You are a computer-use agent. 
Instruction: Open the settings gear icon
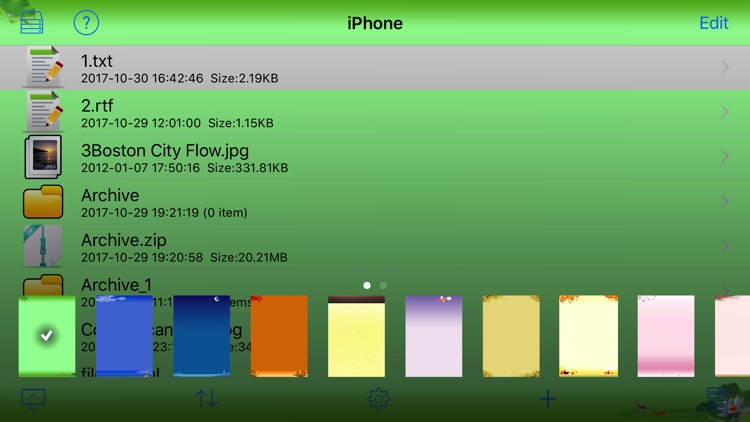pyautogui.click(x=378, y=399)
